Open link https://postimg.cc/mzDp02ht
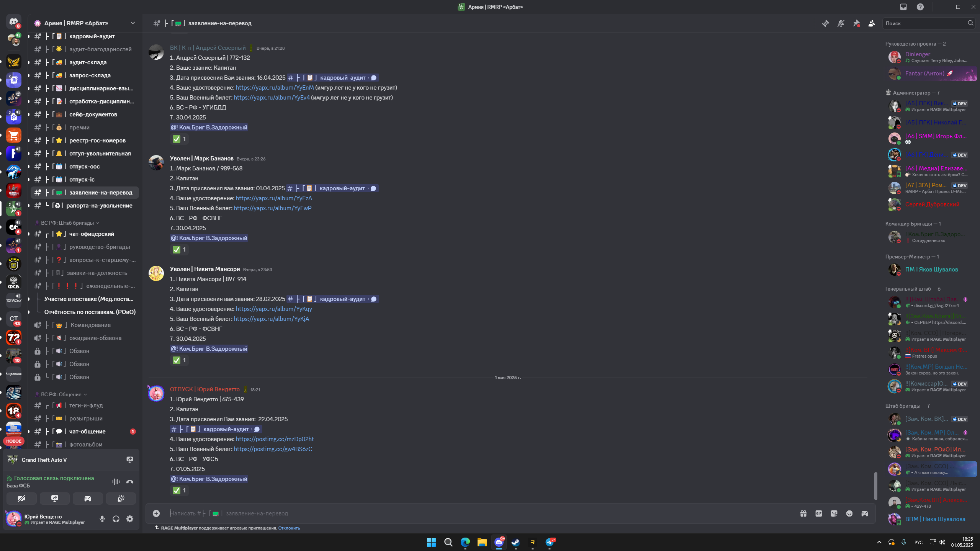Viewport: 980px width, 551px height. coord(275,439)
